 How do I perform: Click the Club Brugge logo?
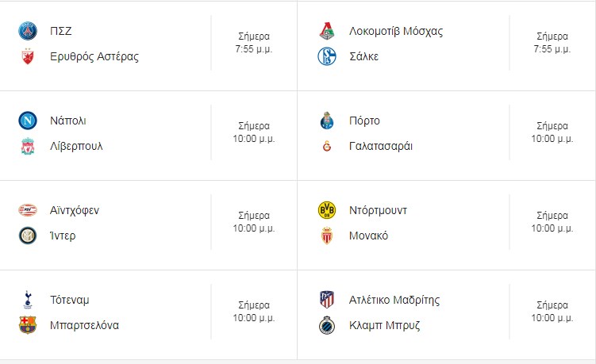[x=327, y=325]
